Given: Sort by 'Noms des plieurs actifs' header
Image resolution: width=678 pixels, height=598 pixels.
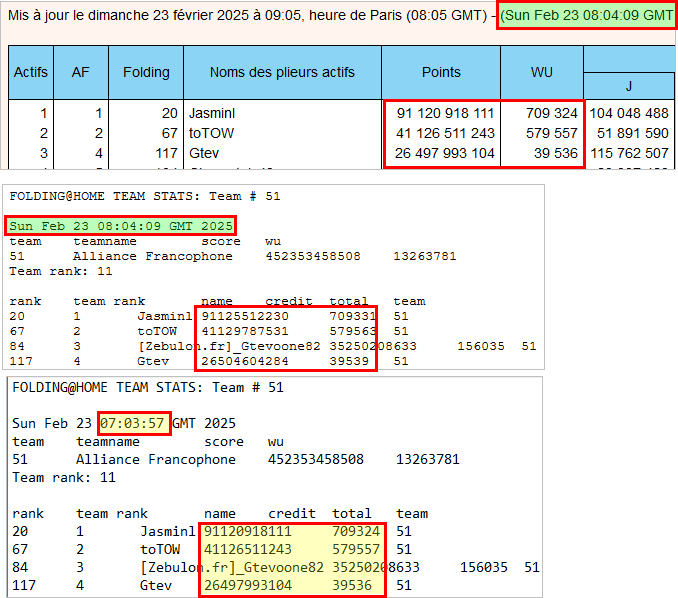Looking at the screenshot, I should pyautogui.click(x=282, y=72).
